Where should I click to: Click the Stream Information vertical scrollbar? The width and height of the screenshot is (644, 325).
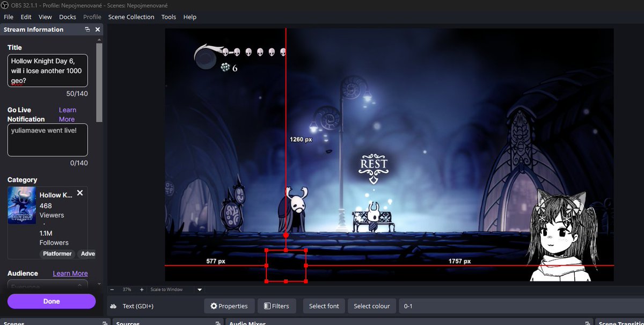pyautogui.click(x=99, y=82)
